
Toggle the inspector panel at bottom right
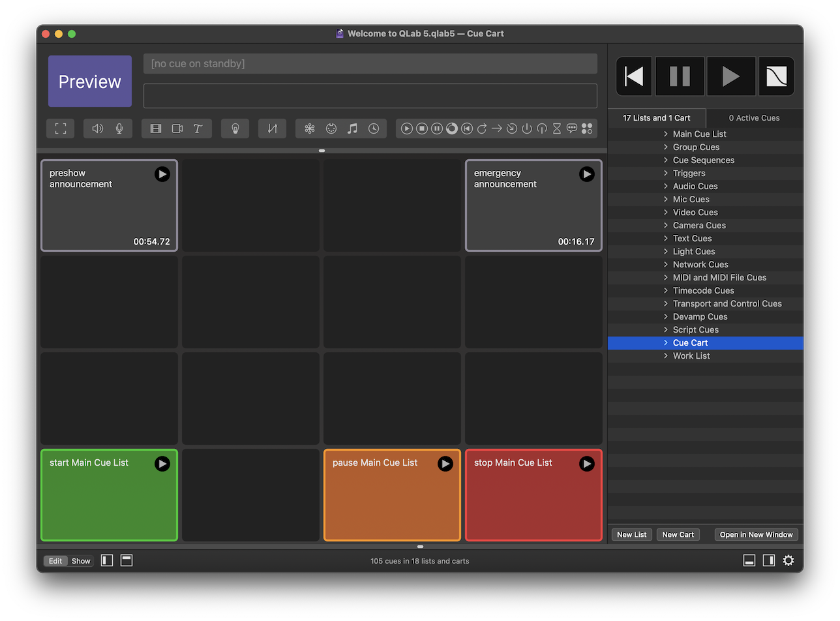coord(749,561)
